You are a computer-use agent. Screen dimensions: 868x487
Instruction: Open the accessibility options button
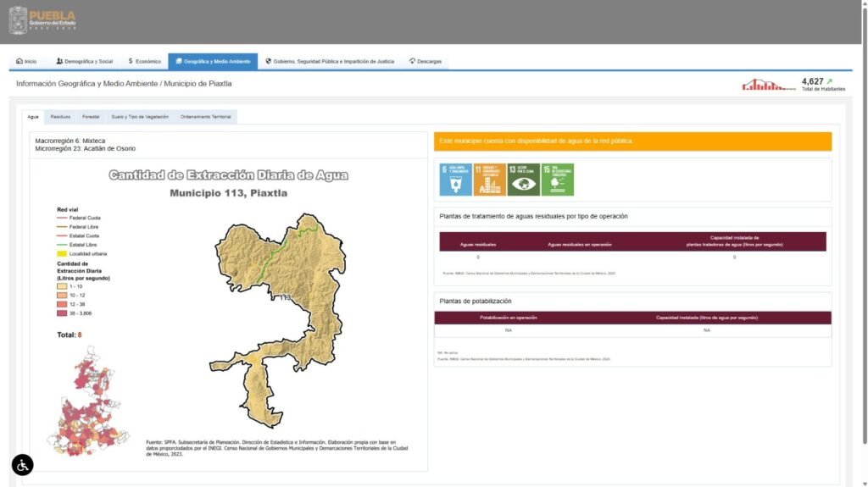click(x=23, y=464)
